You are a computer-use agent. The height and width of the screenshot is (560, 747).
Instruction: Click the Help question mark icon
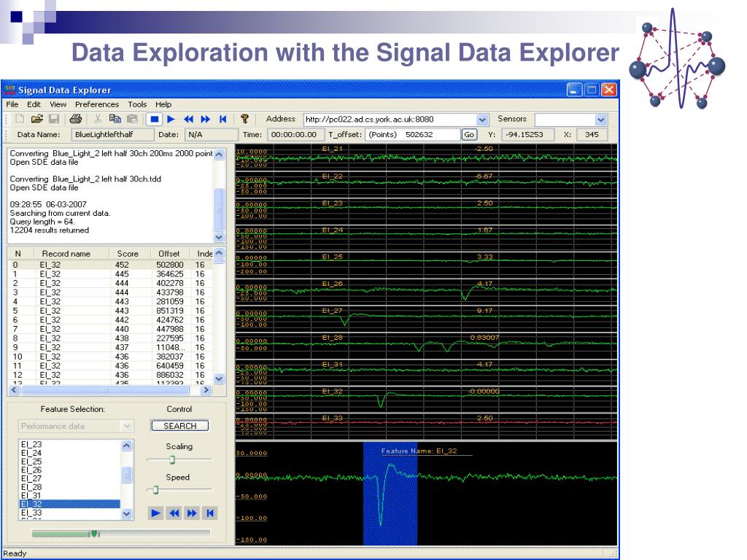(x=244, y=119)
